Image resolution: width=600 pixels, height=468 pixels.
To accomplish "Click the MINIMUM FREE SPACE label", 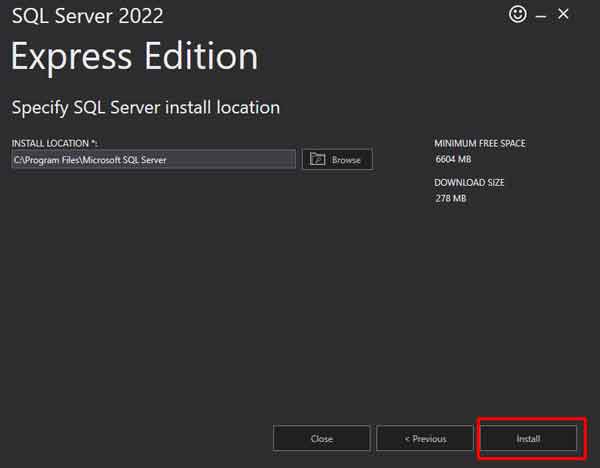I will tap(480, 143).
